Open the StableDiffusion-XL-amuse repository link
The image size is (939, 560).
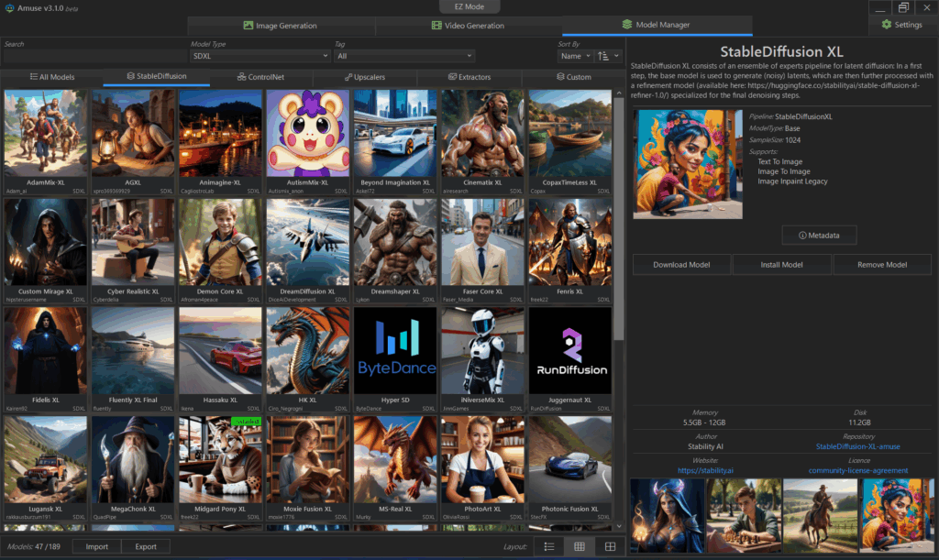(857, 446)
